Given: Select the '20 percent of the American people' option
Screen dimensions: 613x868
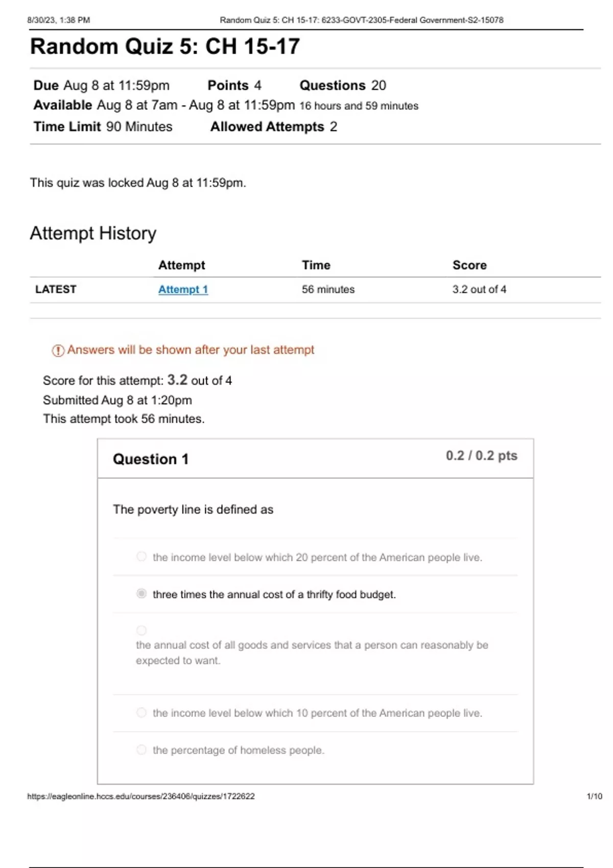Looking at the screenshot, I should 142,557.
